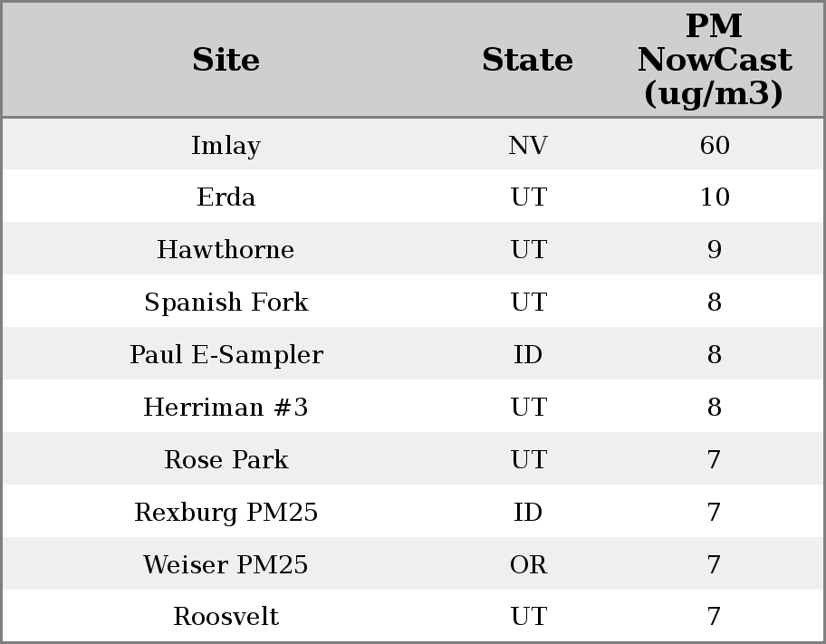Image resolution: width=826 pixels, height=644 pixels.
Task: Select the Paul E-Sampler site cell
Action: coord(226,355)
